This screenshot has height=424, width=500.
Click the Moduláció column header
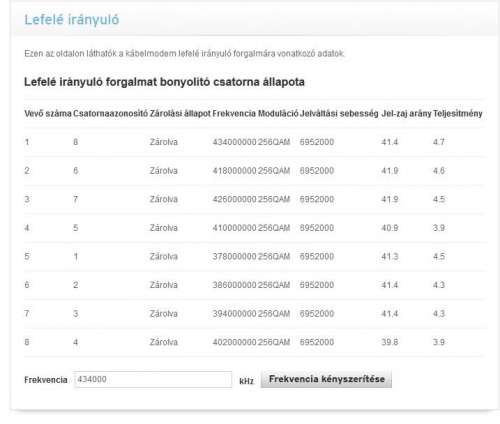pyautogui.click(x=278, y=114)
